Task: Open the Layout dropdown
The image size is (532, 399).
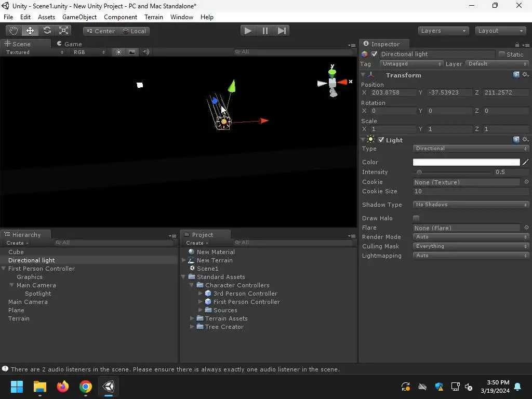Action: click(500, 31)
